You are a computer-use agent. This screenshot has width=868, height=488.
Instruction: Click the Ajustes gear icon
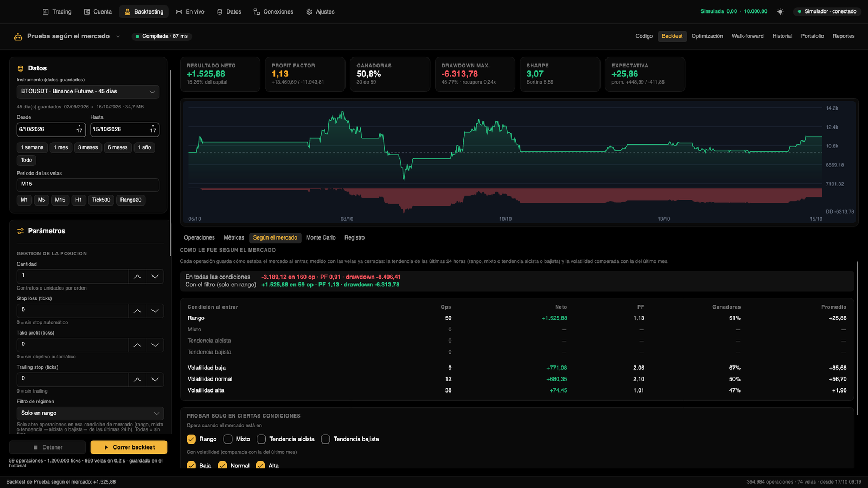tap(309, 11)
